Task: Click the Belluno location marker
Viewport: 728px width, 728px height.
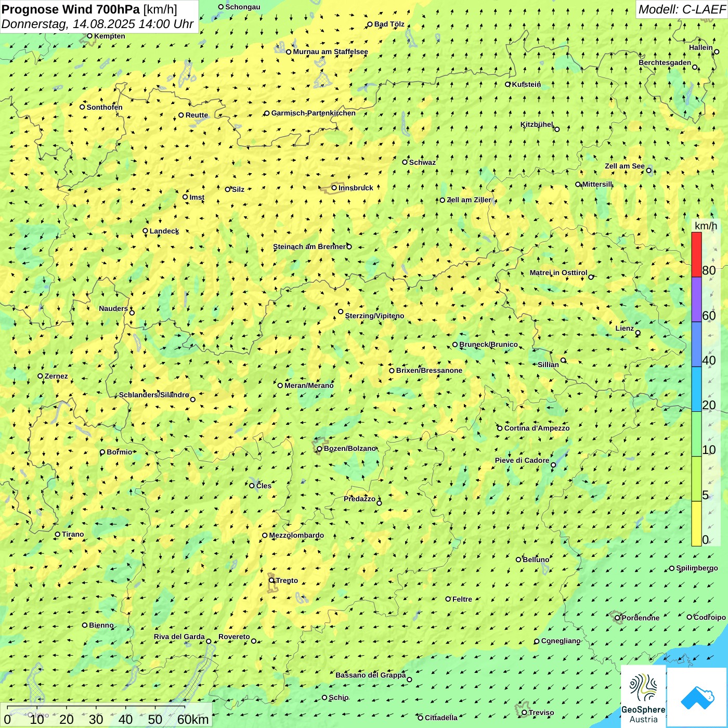Action: click(x=518, y=560)
